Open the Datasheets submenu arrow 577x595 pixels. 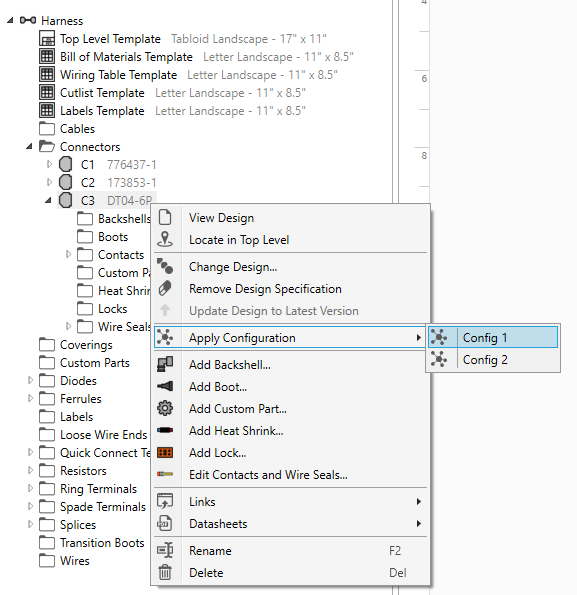(418, 523)
